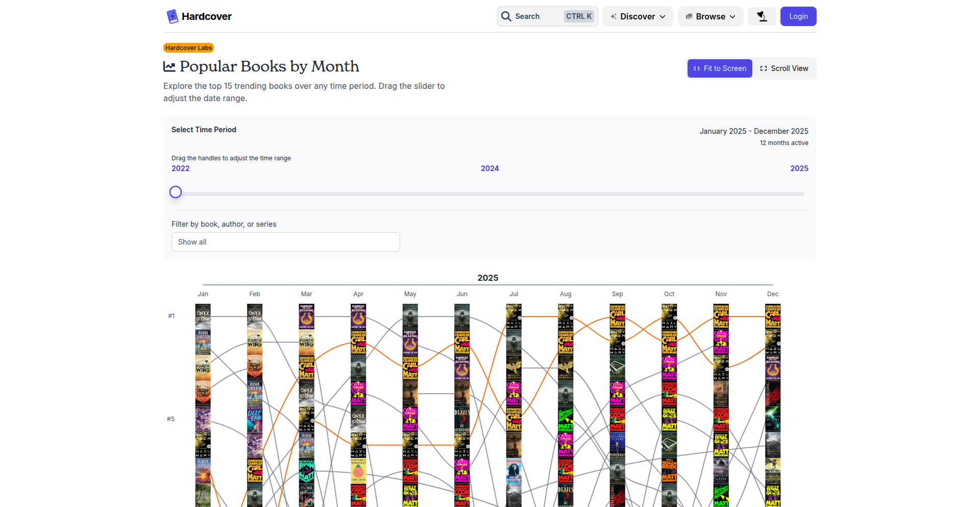Expand the Discover menu chevron

(663, 17)
